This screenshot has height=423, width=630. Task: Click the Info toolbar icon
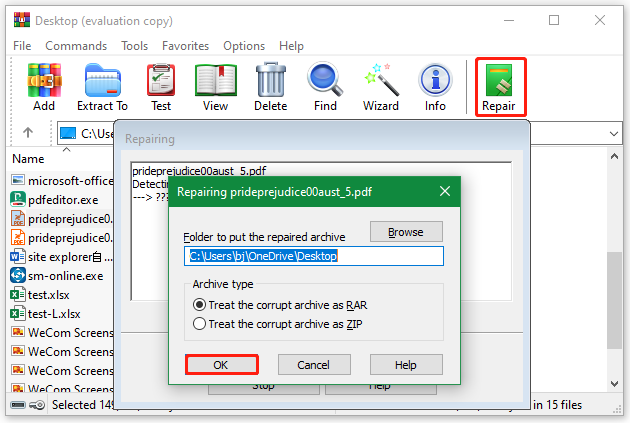pos(435,86)
